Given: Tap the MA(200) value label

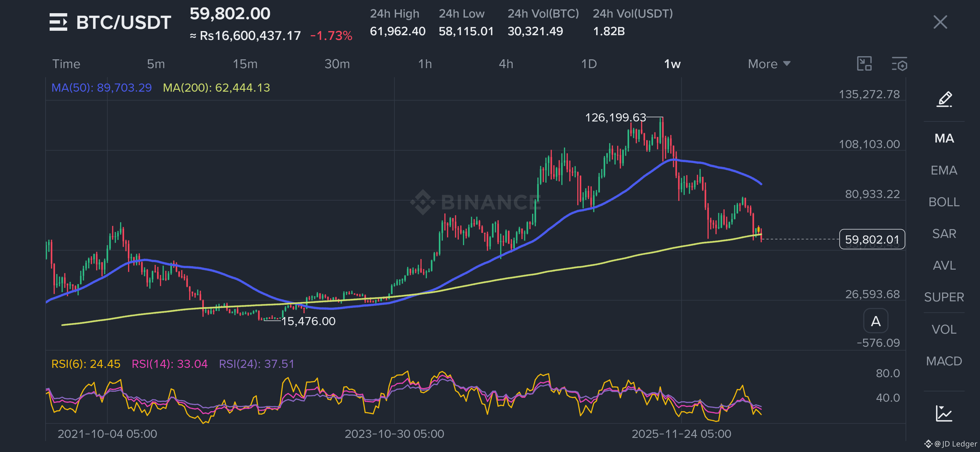Looking at the screenshot, I should 216,88.
